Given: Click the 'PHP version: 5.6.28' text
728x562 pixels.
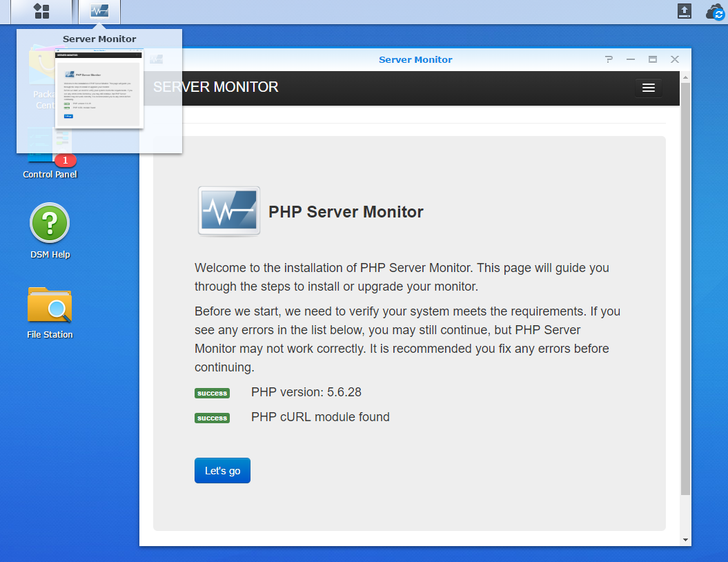Looking at the screenshot, I should click(x=306, y=392).
